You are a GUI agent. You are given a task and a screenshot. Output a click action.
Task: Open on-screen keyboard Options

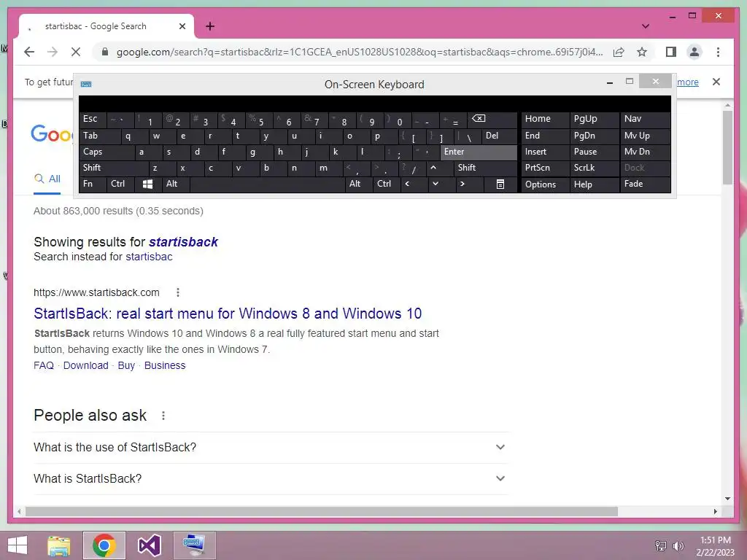[546, 184]
